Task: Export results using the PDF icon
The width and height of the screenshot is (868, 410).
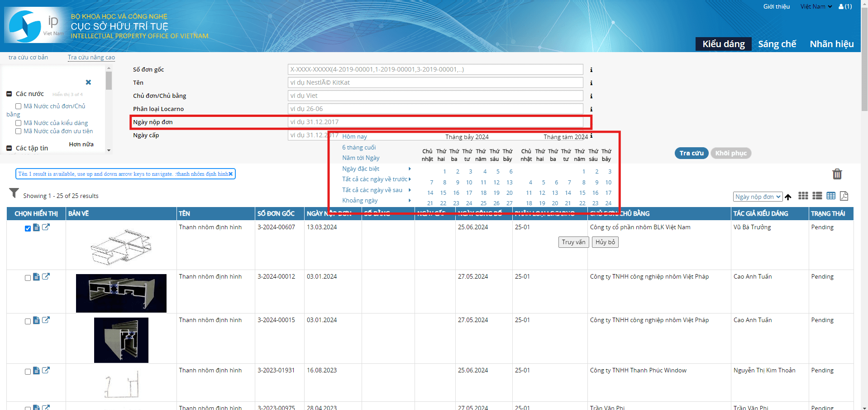Action: point(844,196)
